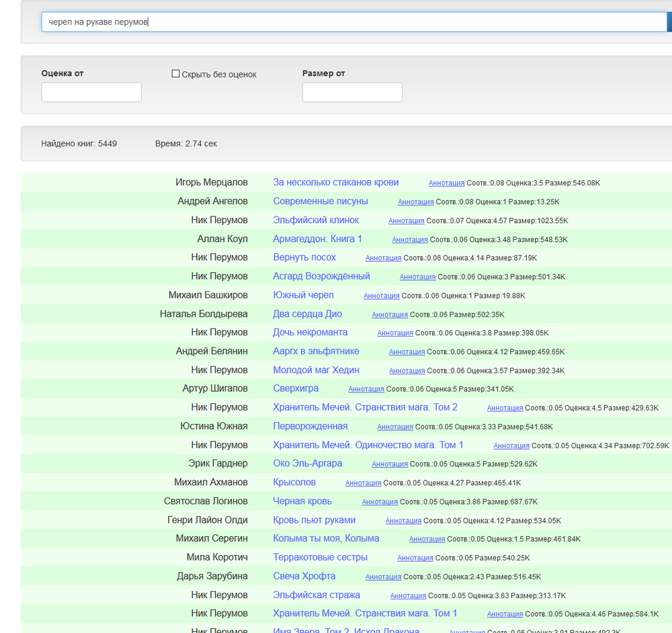Show annotation for 'Армагеддон. Книга 1'
Image resolution: width=672 pixels, height=633 pixels.
(x=410, y=239)
